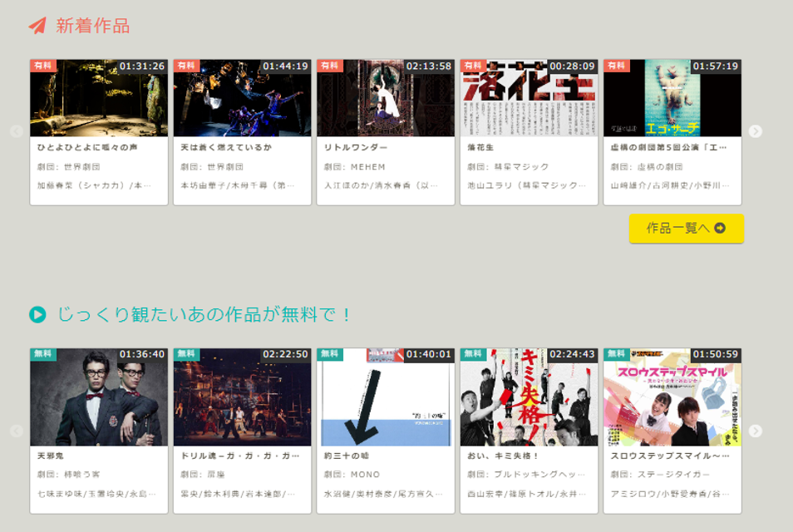Click cast line 累央/鈴木利典
The image size is (793, 532).
[x=237, y=494]
